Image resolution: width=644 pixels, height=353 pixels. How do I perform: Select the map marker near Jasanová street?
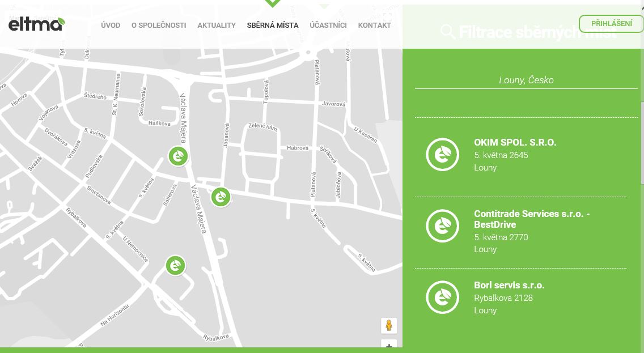coord(221,197)
